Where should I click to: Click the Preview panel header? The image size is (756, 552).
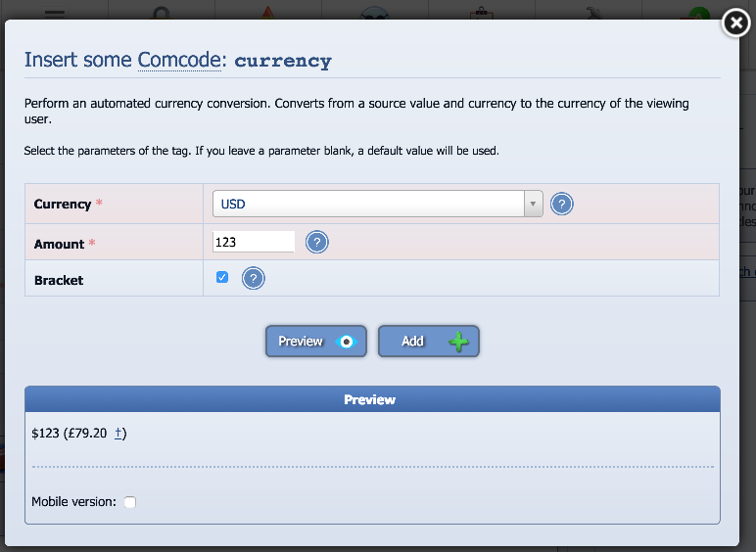[372, 399]
